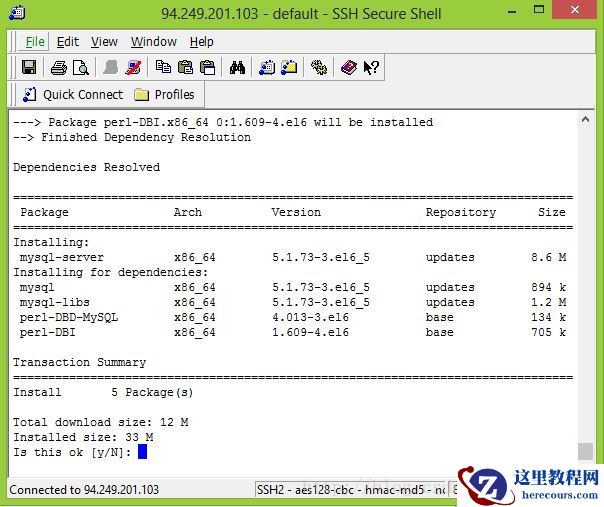Screen dimensions: 604x507
Task: Open Help book icon
Action: [x=349, y=68]
